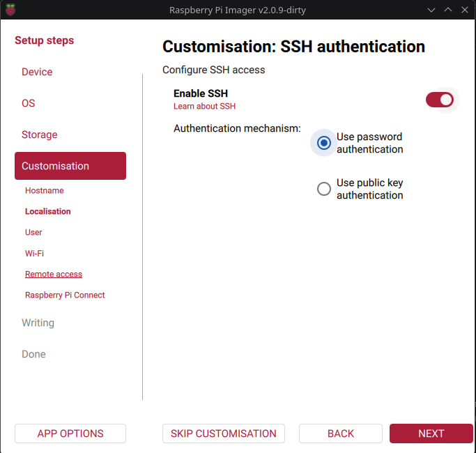Select Use password authentication option
Image resolution: width=476 pixels, height=453 pixels.
coord(324,143)
